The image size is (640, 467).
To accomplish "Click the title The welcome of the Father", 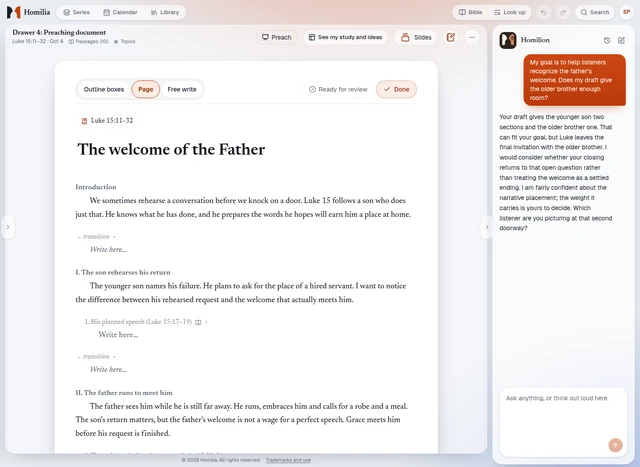I will tap(171, 149).
